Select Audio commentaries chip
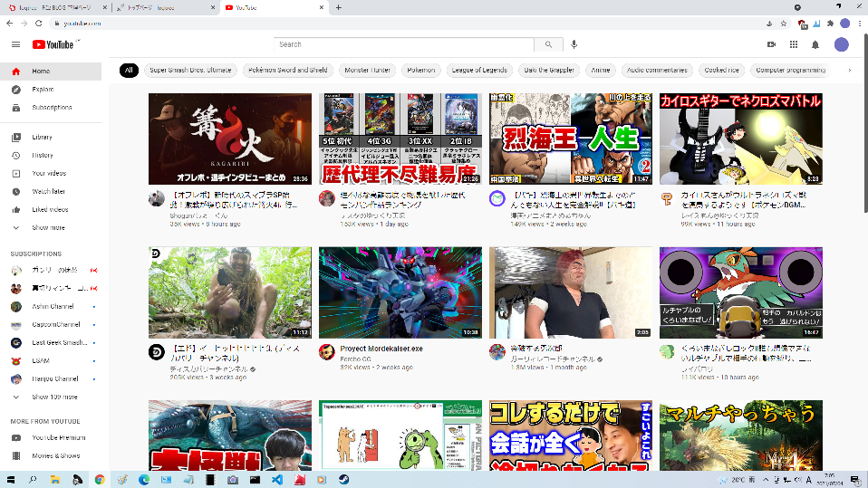The width and height of the screenshot is (868, 488). point(657,71)
